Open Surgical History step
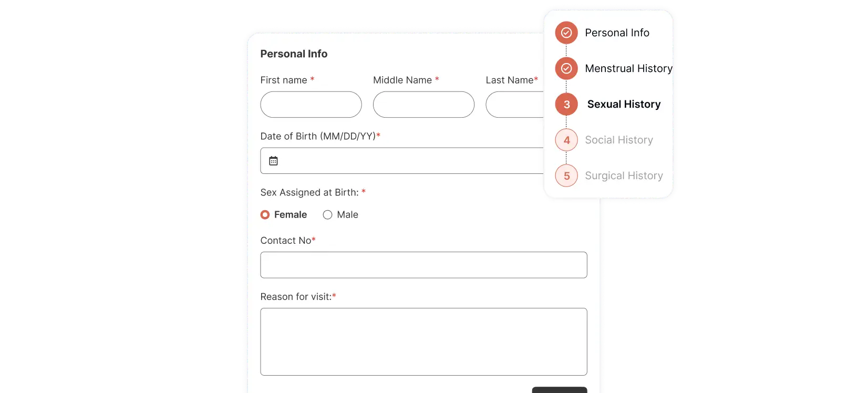The height and width of the screenshot is (393, 868). [624, 175]
